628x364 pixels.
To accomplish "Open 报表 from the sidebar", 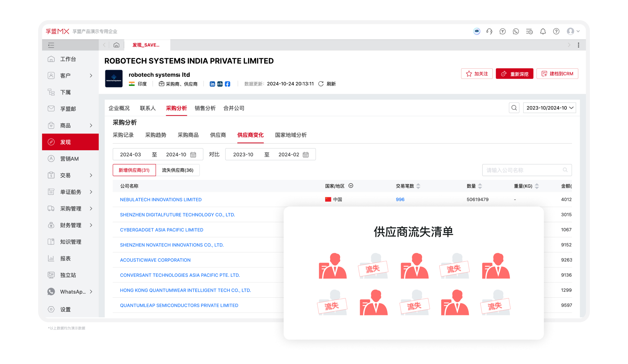I will click(66, 258).
